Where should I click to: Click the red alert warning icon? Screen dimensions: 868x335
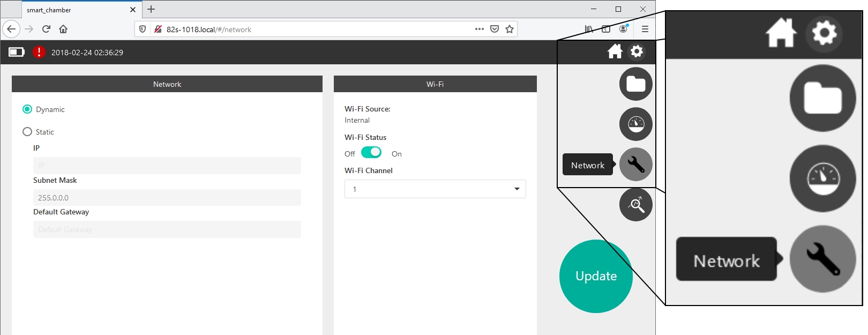pyautogui.click(x=39, y=52)
